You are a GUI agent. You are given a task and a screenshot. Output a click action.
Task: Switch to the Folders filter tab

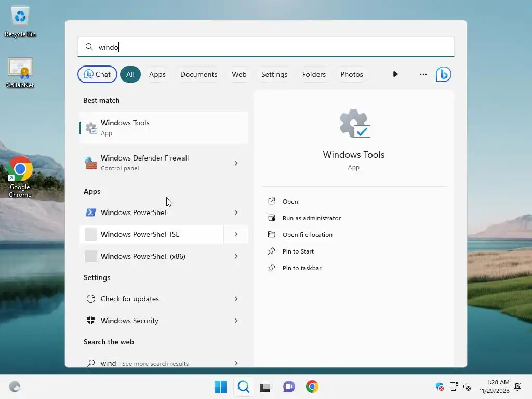314,74
